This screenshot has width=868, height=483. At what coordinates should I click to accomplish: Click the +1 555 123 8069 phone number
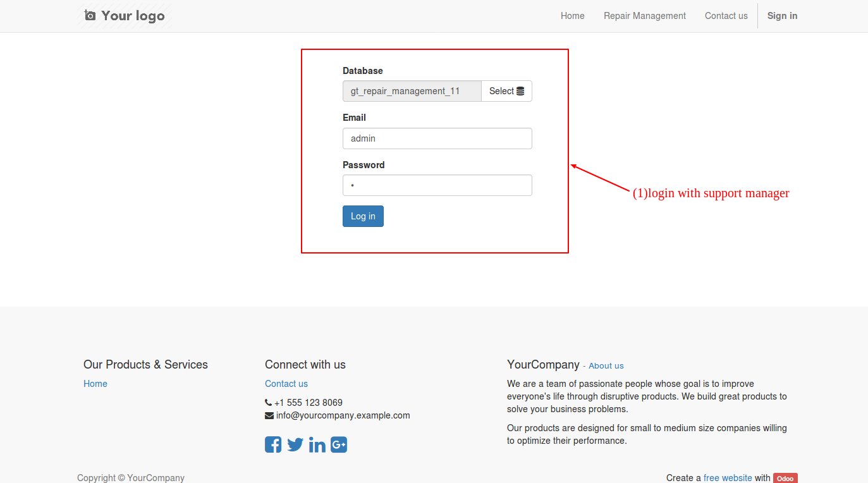pyautogui.click(x=309, y=403)
